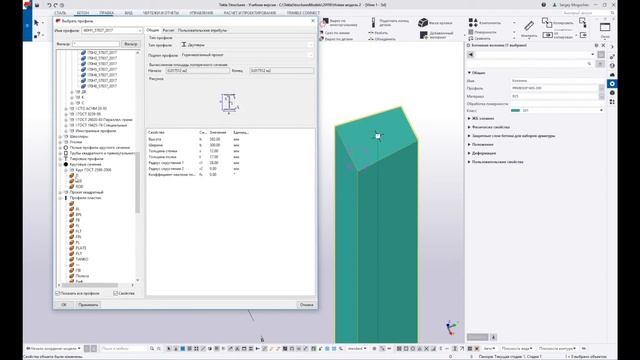Screen dimensions: 640x360
Task: Open the ПРАВКА ribbon tab
Action: [106, 13]
